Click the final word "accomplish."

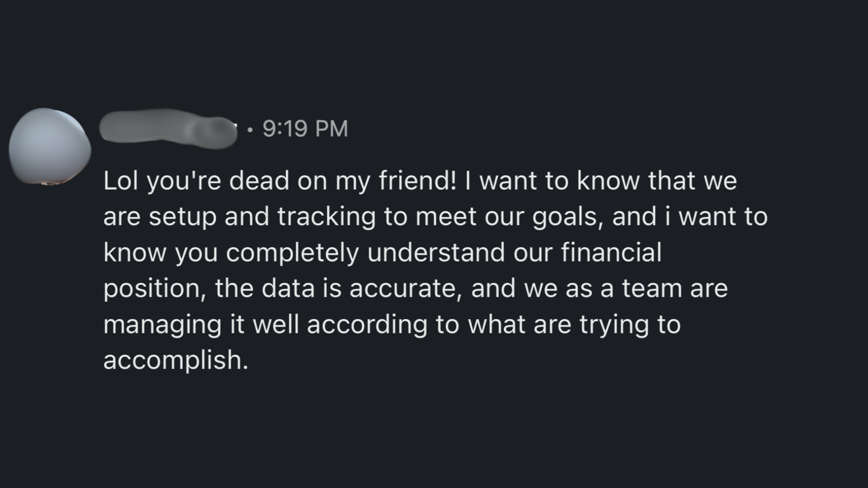click(176, 361)
